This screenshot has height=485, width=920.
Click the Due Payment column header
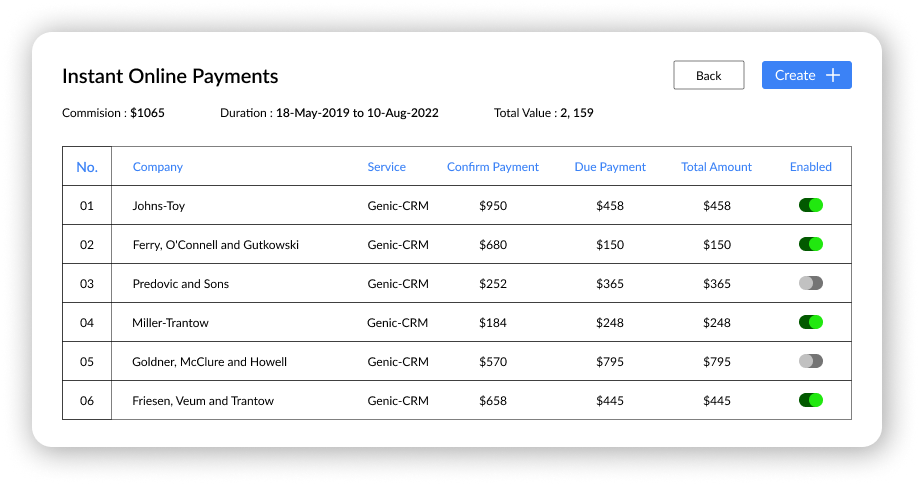click(610, 167)
